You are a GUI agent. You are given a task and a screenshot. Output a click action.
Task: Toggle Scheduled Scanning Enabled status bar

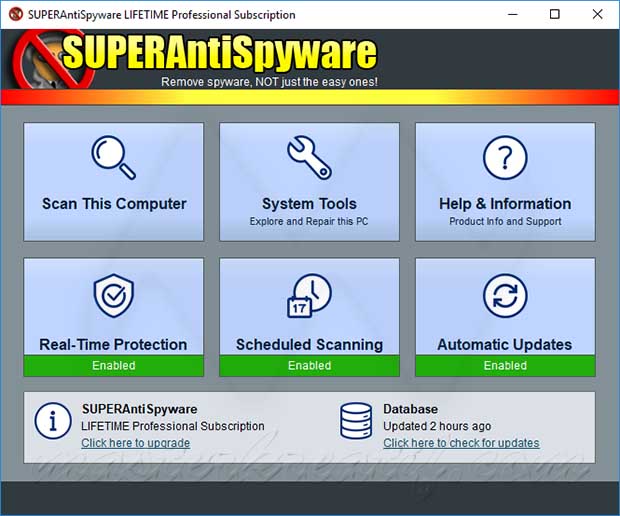pyautogui.click(x=309, y=365)
